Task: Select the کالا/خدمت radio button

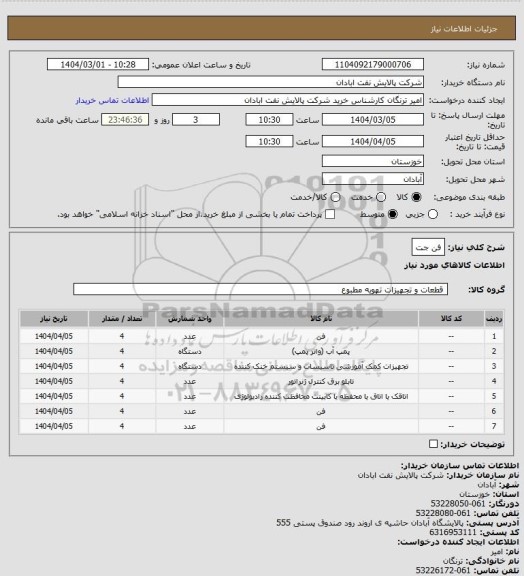Action: coord(335,197)
